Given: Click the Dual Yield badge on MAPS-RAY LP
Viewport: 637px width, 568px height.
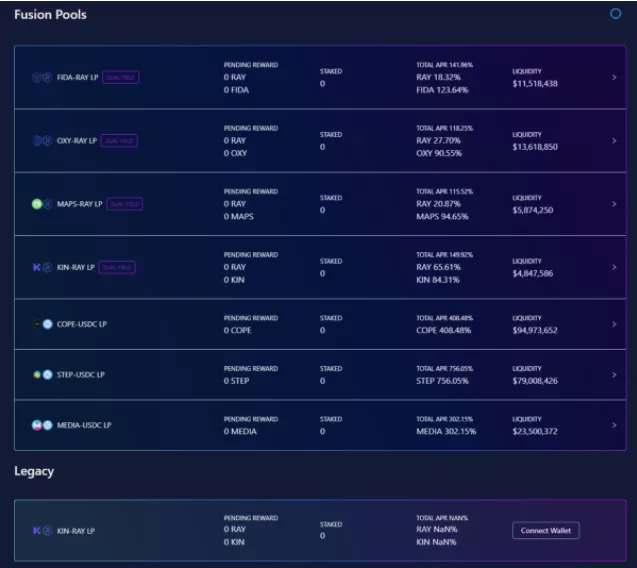Looking at the screenshot, I should click(x=125, y=204).
